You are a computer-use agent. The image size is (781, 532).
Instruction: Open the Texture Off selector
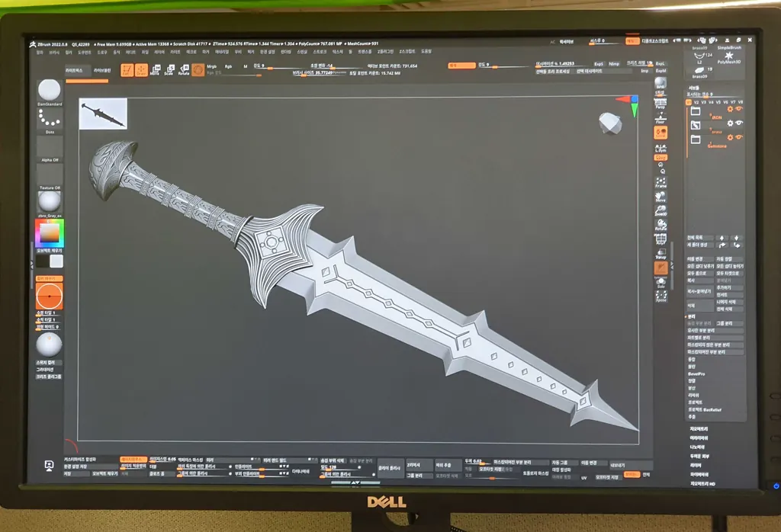pyautogui.click(x=50, y=177)
